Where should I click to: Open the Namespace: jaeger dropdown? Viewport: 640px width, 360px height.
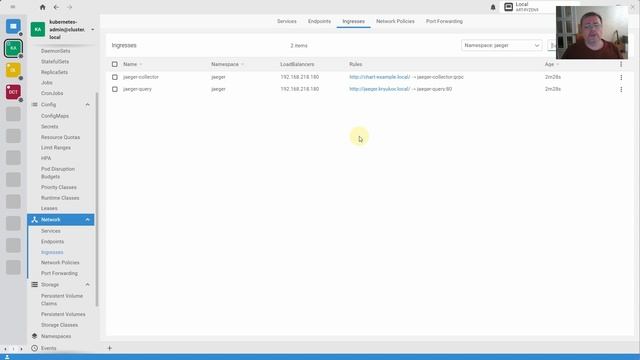pyautogui.click(x=502, y=45)
